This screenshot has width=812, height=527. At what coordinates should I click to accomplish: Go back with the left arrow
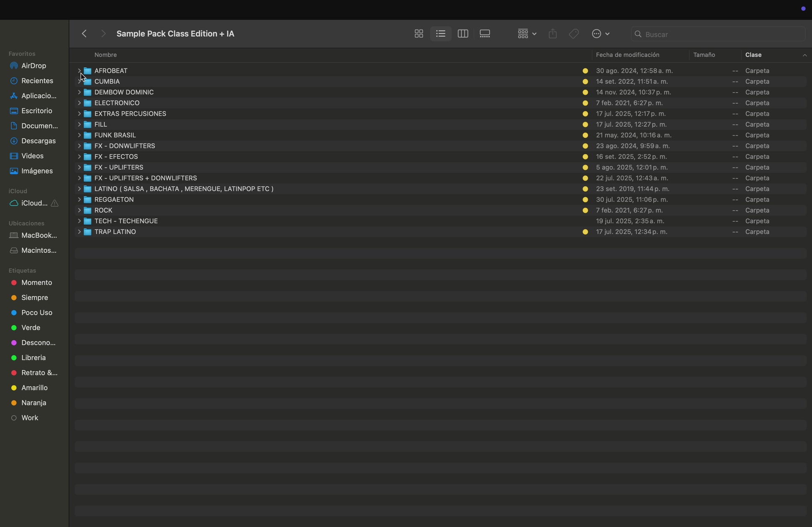pyautogui.click(x=84, y=34)
